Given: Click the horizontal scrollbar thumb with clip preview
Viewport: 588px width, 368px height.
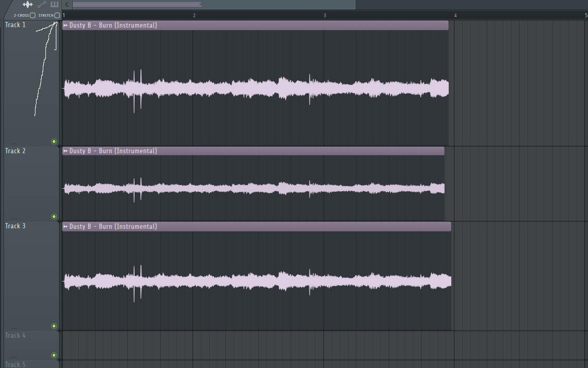Looking at the screenshot, I should [213, 5].
